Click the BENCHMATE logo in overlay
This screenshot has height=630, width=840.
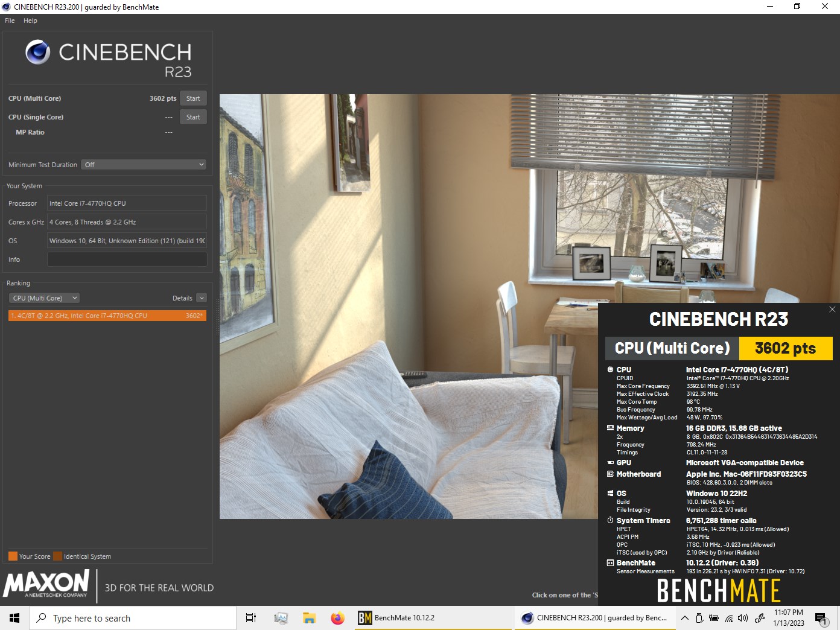(x=719, y=591)
